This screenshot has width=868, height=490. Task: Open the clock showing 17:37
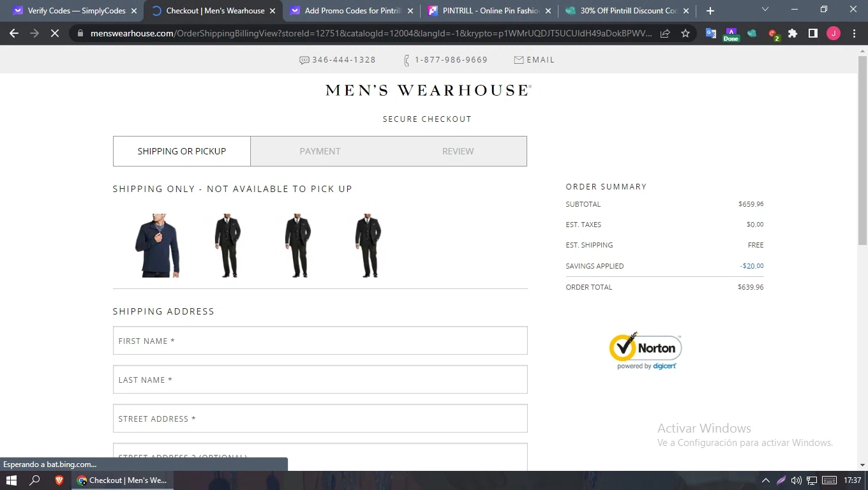coord(852,480)
